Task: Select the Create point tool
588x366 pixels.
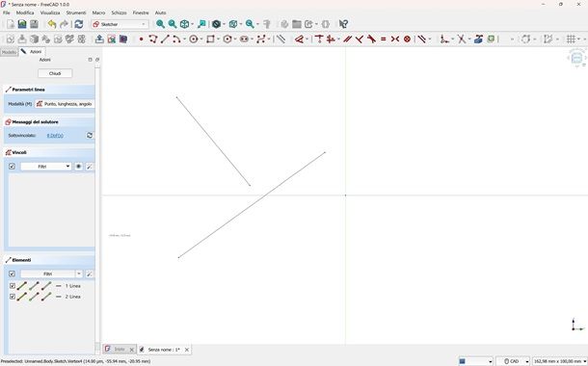Action: pyautogui.click(x=142, y=39)
